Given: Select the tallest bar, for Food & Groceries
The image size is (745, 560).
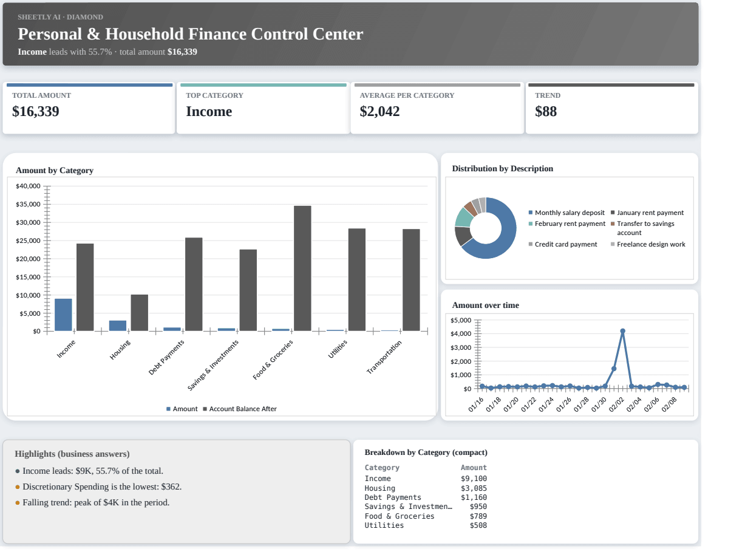Looking at the screenshot, I should (302, 268).
